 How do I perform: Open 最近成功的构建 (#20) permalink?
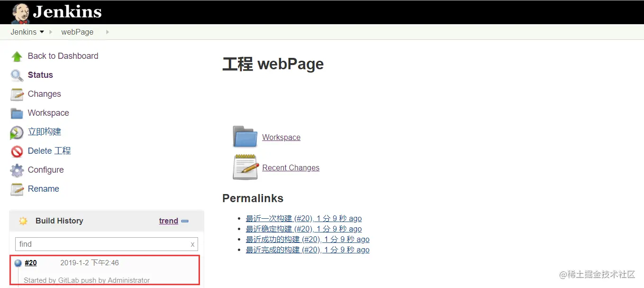(x=308, y=240)
